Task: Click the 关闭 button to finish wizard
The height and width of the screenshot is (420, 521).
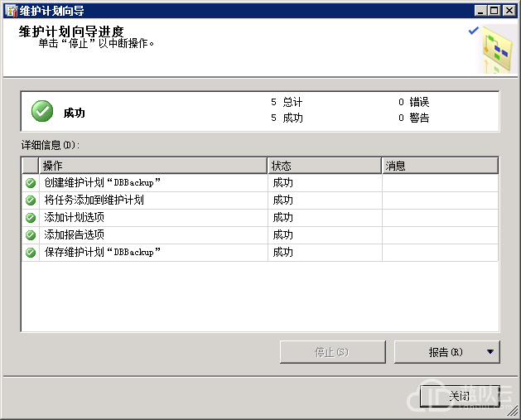Action: tap(460, 396)
